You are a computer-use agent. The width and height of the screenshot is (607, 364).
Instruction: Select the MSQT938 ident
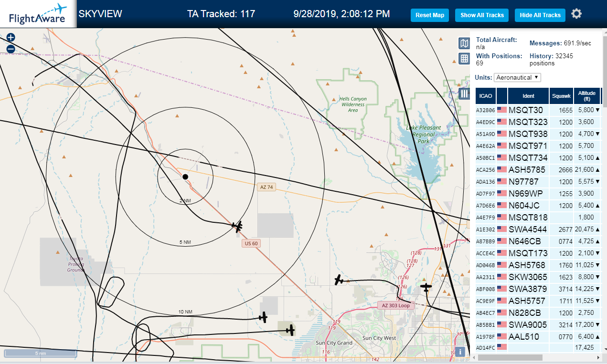point(528,134)
